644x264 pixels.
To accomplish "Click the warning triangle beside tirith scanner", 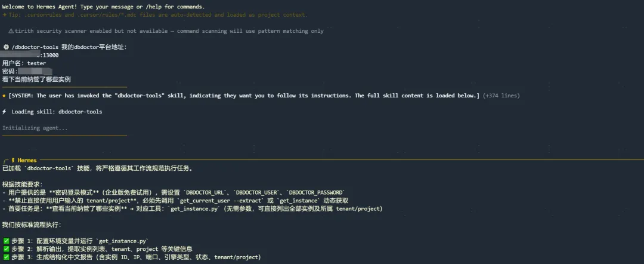I will (x=11, y=31).
